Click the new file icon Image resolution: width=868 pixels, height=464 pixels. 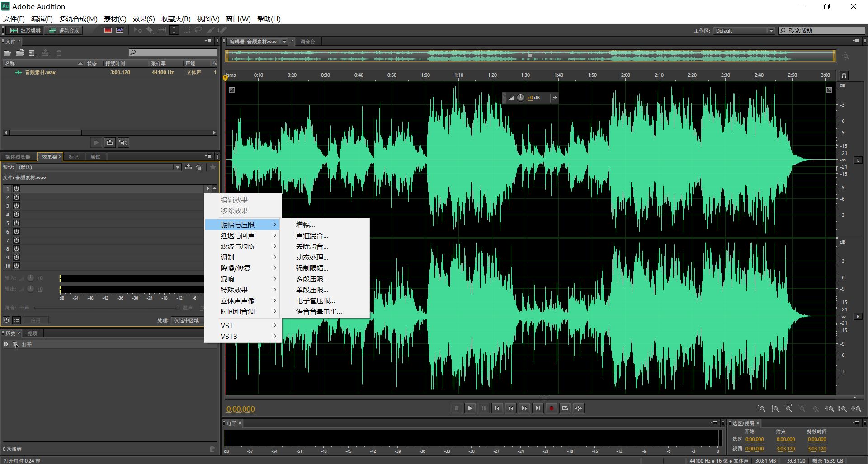click(x=33, y=53)
